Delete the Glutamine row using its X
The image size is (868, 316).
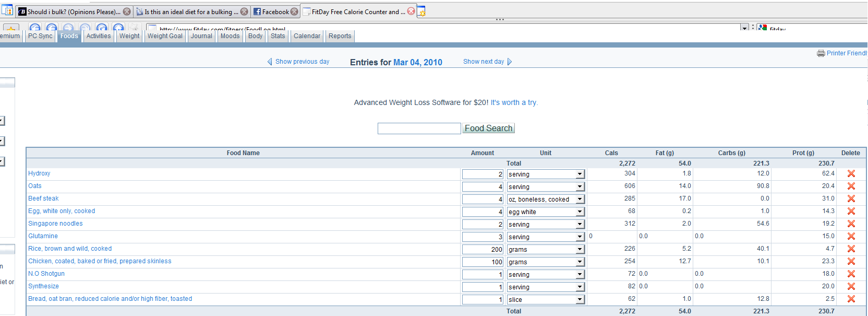851,237
